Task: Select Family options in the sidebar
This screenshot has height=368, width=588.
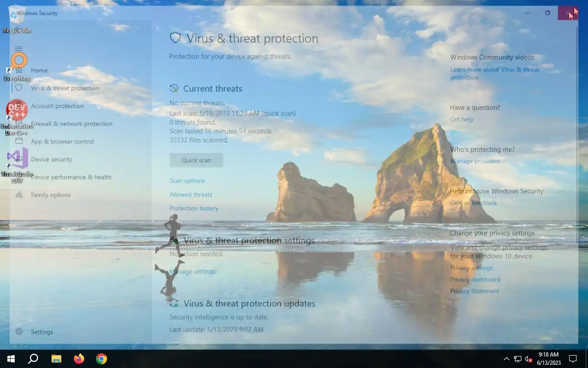Action: (x=51, y=195)
